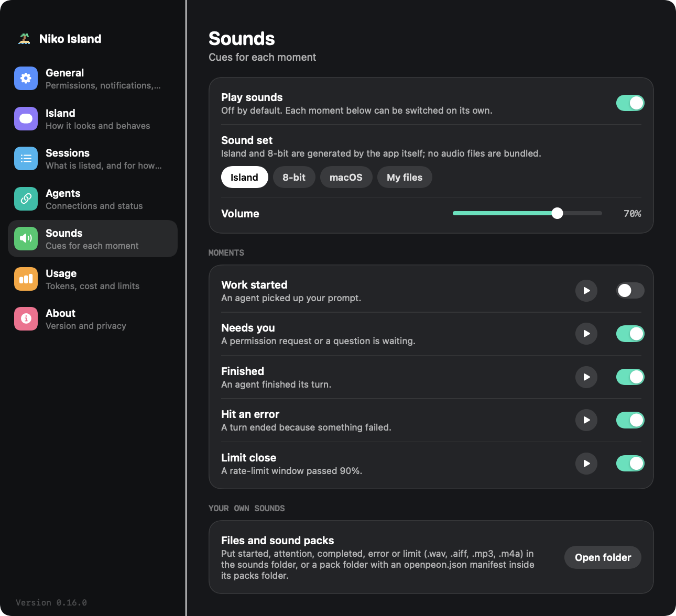The width and height of the screenshot is (676, 616).
Task: Preview the Limit close sound
Action: pos(586,464)
